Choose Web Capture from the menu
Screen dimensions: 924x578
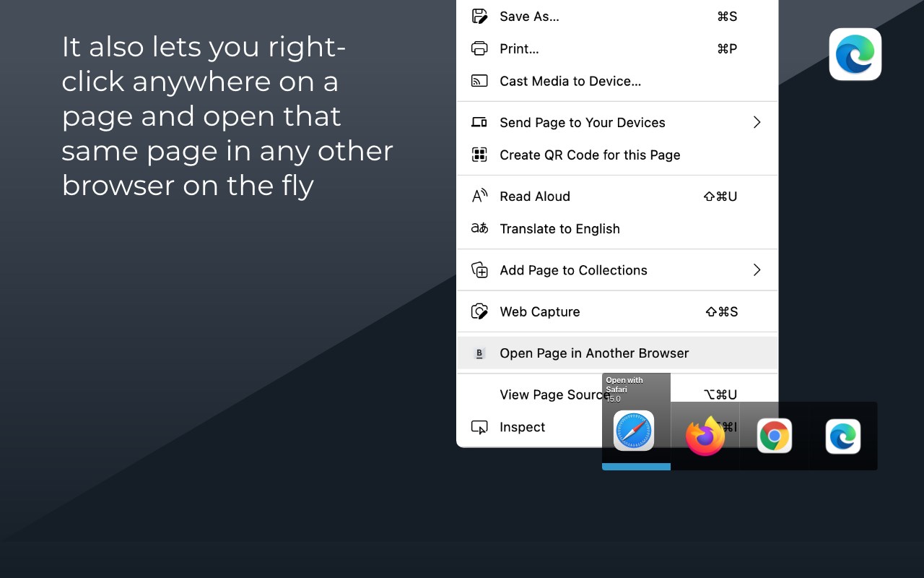coord(618,311)
